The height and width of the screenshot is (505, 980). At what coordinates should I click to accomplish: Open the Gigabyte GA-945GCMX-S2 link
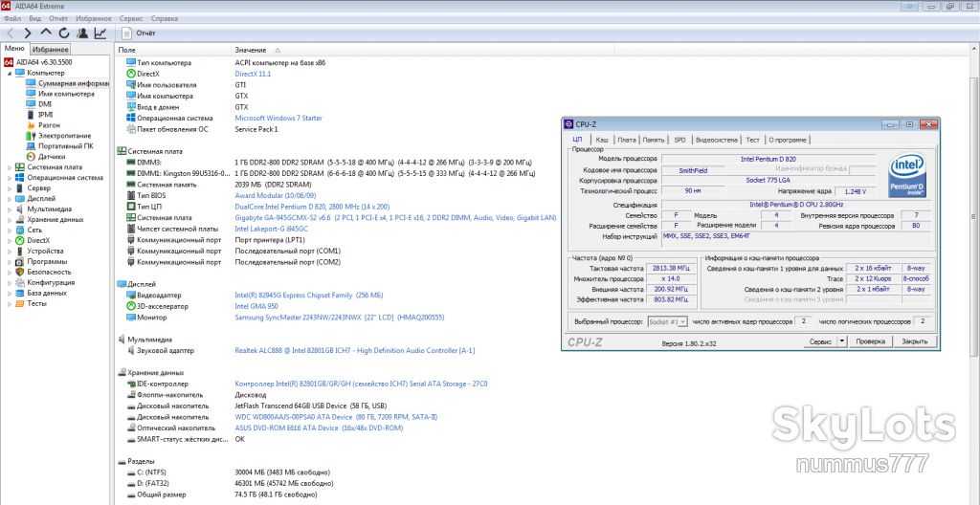pos(395,217)
